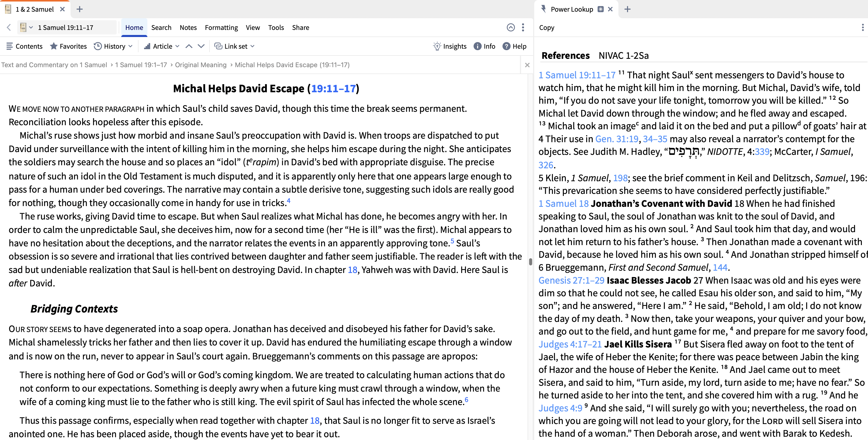
Task: Go to previous article up arrow
Action: click(189, 46)
